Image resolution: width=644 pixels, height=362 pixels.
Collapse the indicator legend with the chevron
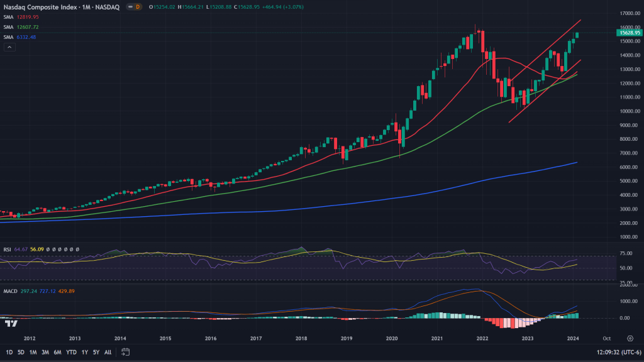[x=9, y=48]
